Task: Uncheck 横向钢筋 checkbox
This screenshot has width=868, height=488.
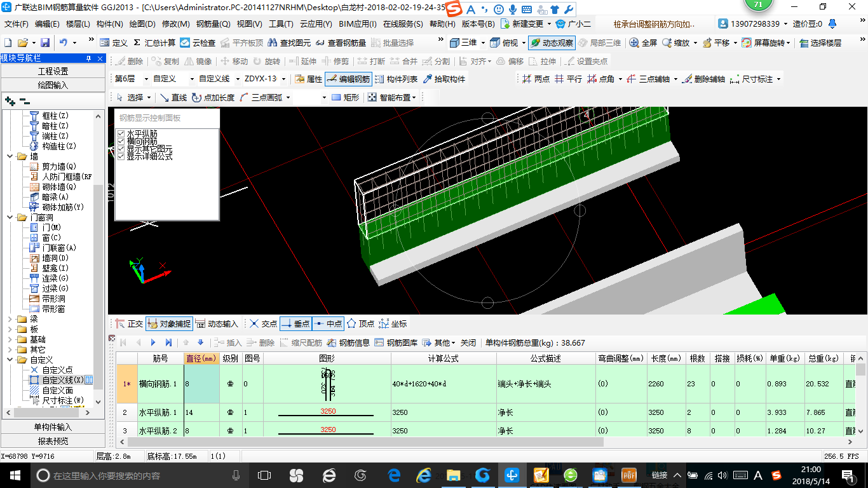Action: pos(121,142)
